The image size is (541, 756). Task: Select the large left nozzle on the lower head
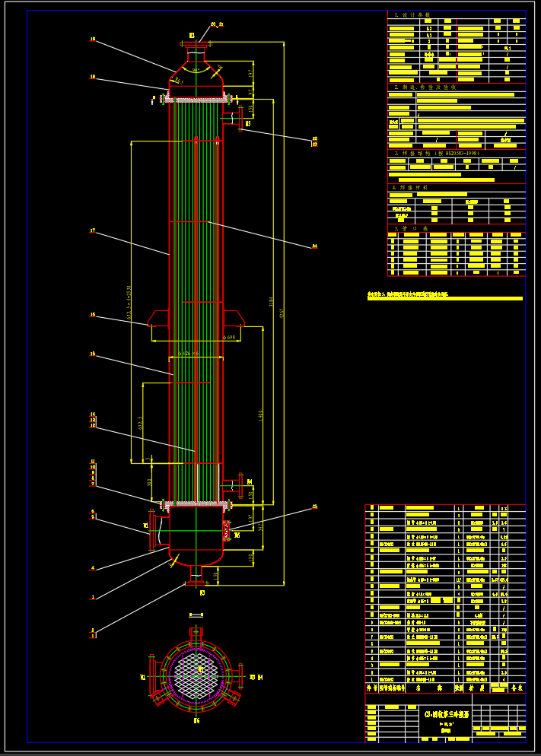click(155, 529)
